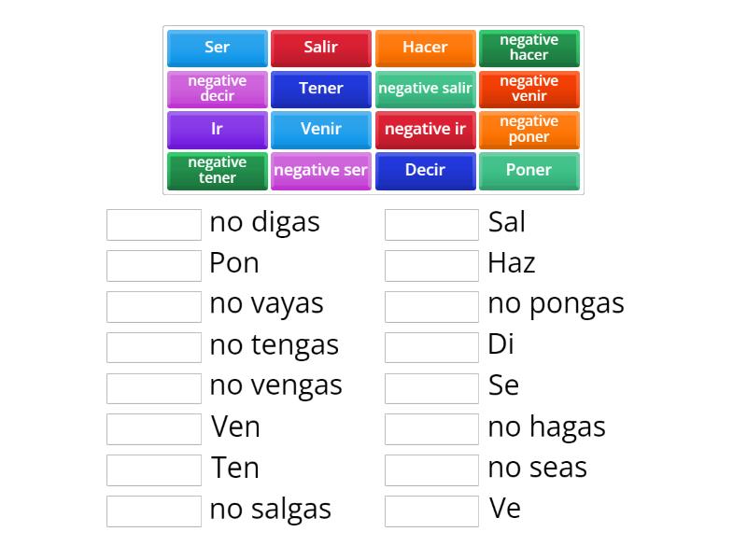Pick the orange 'Hacer' tile
This screenshot has height=560, width=747.
425,48
